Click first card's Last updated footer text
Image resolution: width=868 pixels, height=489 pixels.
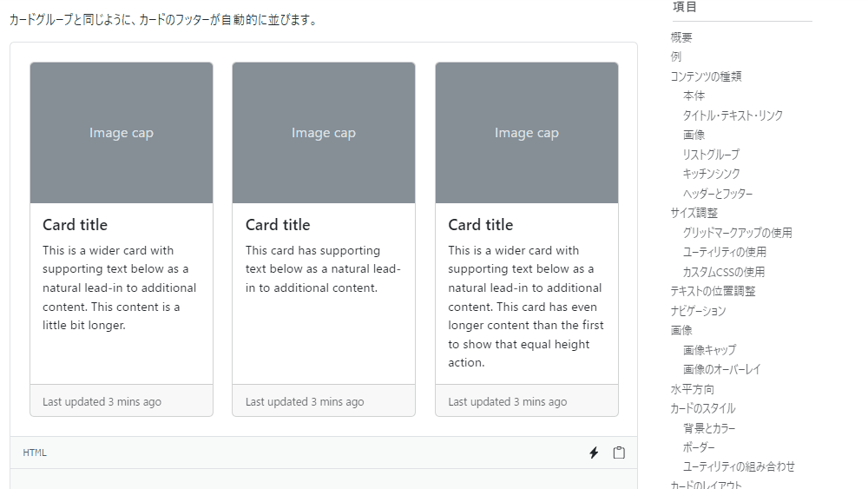(x=102, y=402)
